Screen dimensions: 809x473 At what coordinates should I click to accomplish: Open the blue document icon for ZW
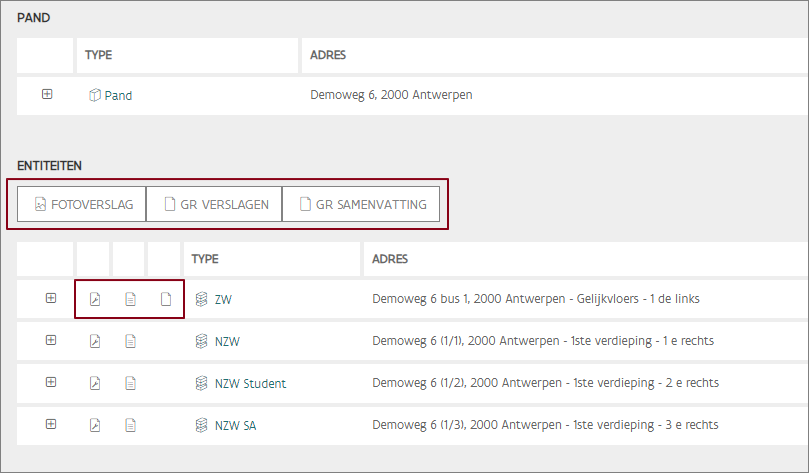130,298
